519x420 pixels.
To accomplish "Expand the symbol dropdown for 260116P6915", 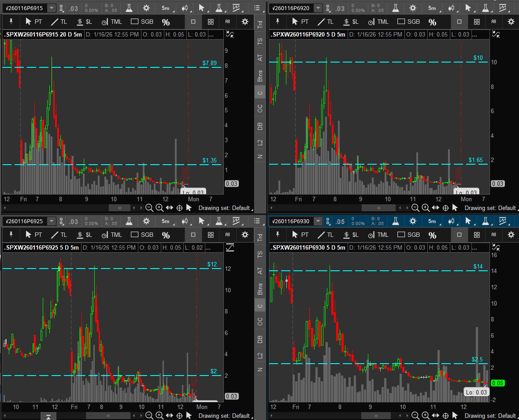I will tap(52, 8).
